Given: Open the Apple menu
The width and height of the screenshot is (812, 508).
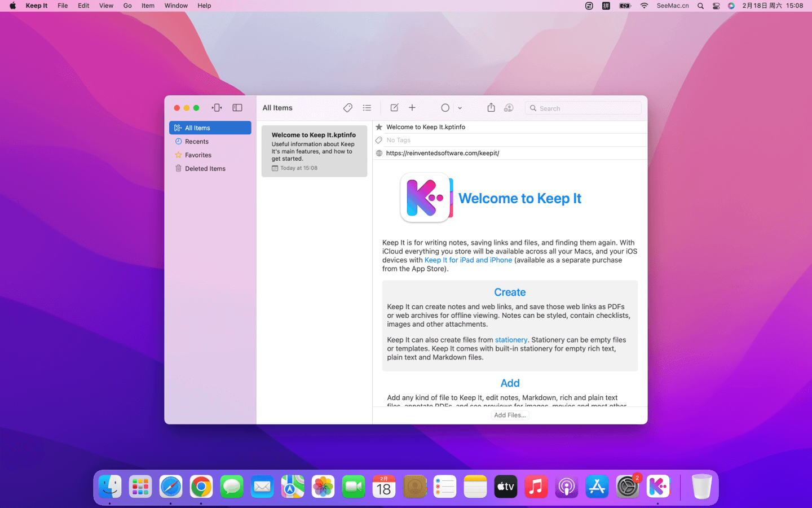Looking at the screenshot, I should 12,6.
